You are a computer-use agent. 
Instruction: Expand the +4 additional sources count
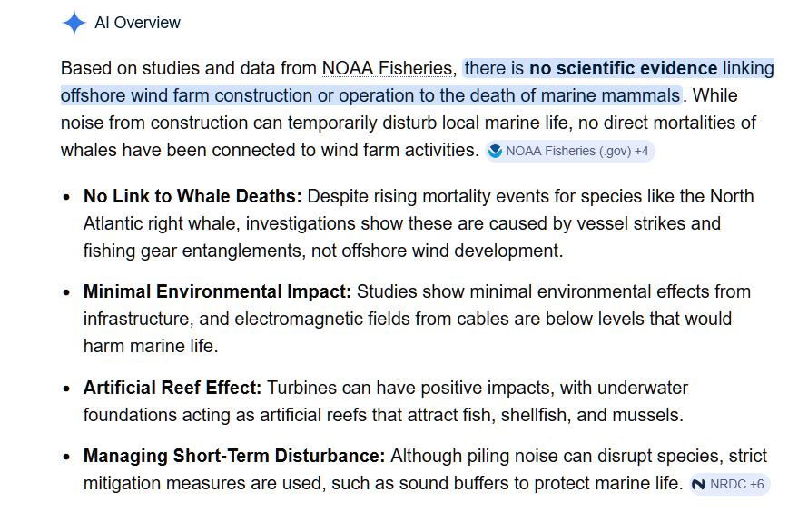[642, 151]
